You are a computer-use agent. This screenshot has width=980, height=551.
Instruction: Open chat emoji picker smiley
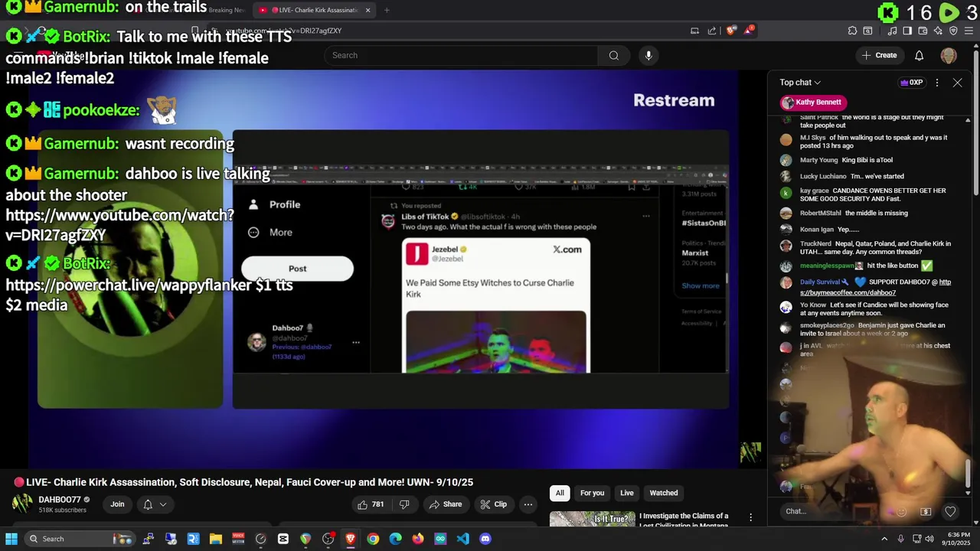[x=901, y=511]
